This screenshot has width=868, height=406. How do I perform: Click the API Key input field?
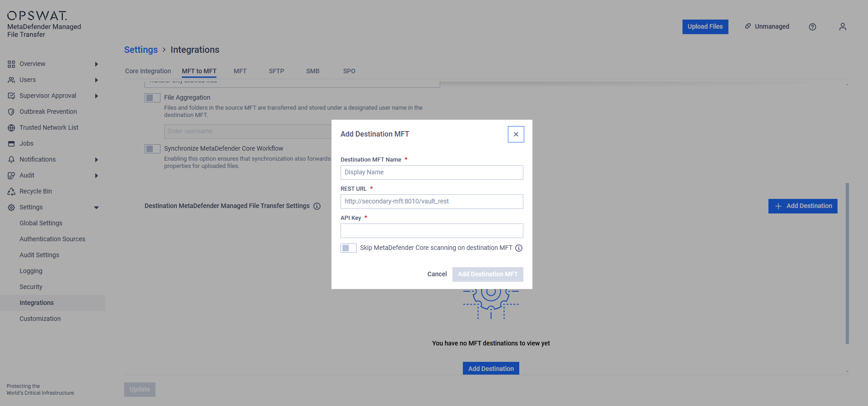pos(432,231)
